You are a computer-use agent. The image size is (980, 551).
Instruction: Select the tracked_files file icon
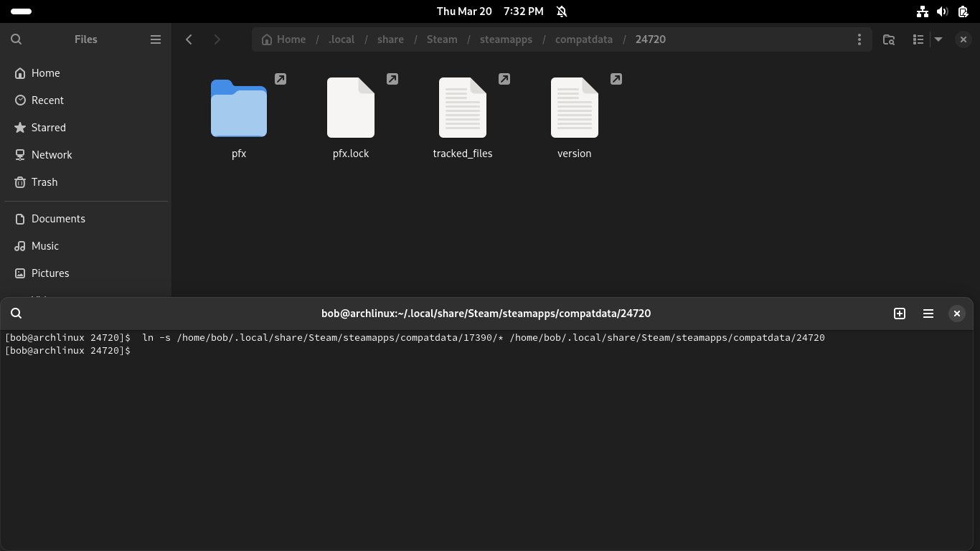point(463,108)
